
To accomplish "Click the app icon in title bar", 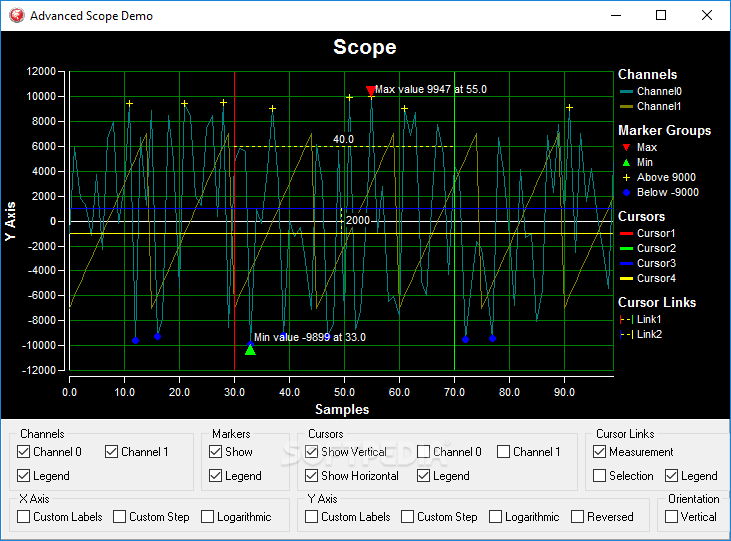I will tap(17, 15).
